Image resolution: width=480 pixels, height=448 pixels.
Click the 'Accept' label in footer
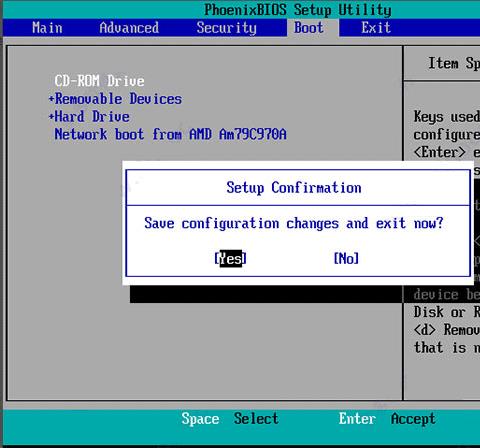[413, 419]
